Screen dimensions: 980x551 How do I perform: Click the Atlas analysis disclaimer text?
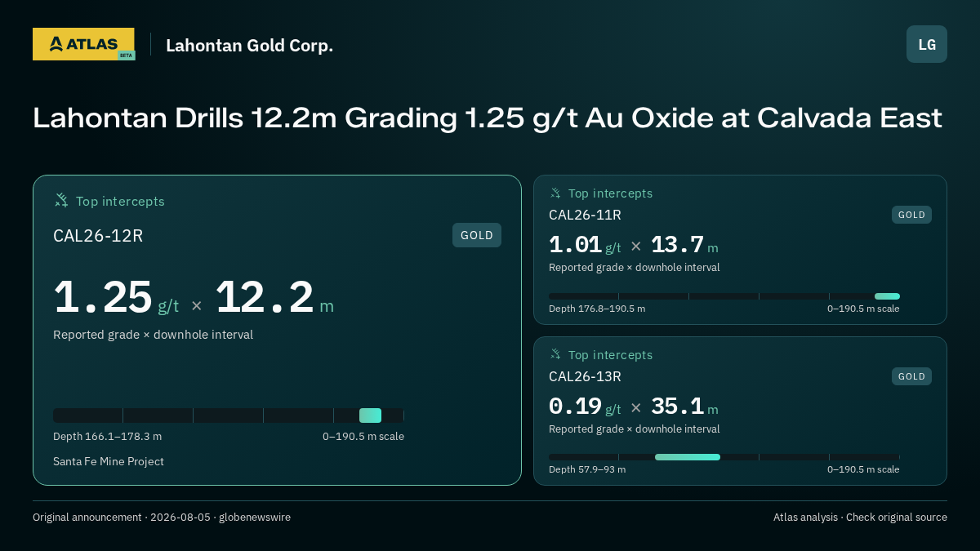[x=860, y=518]
